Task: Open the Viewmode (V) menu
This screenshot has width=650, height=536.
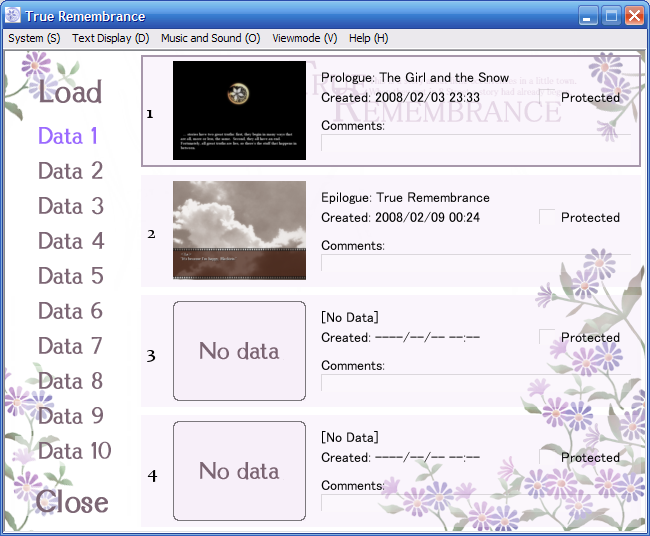Action: click(x=305, y=39)
